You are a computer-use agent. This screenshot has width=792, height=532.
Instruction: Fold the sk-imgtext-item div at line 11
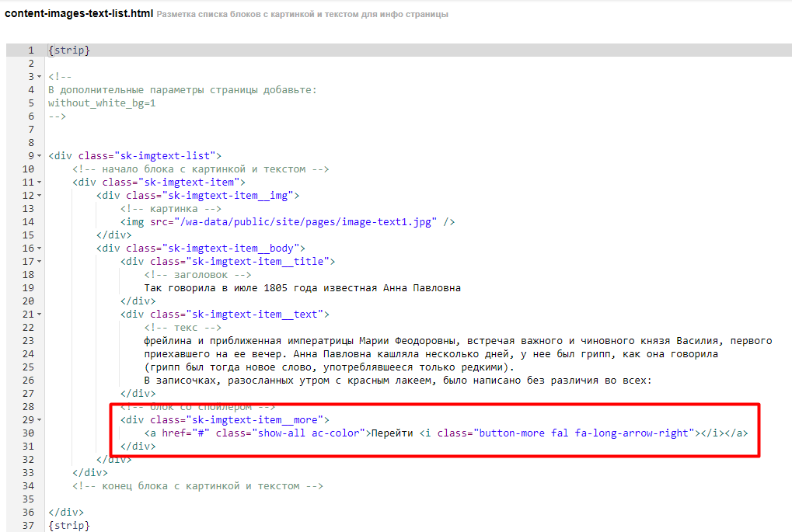click(40, 183)
